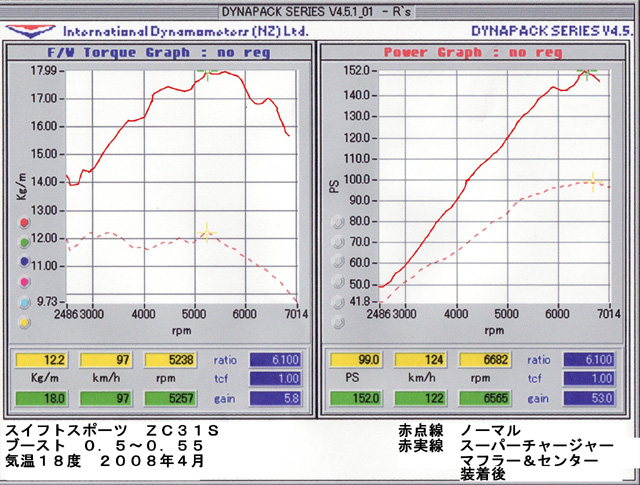The height and width of the screenshot is (485, 640).
Task: Click the grey run button near 70.0 on power graph
Action: 338,242
